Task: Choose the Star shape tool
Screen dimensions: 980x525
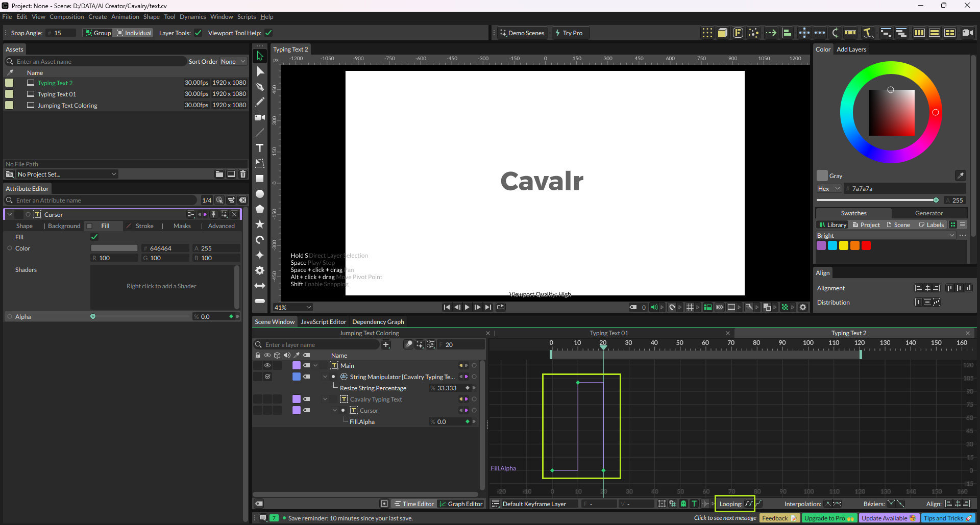Action: coord(260,224)
